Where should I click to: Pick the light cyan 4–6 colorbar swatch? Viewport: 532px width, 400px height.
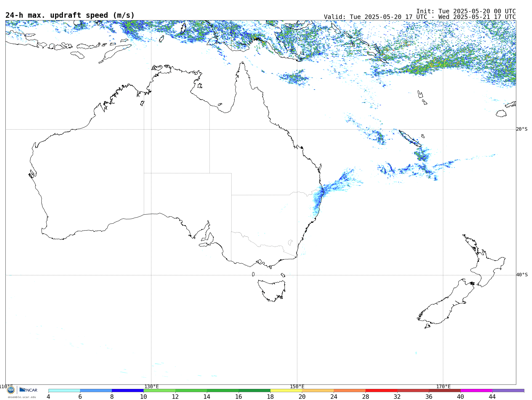pyautogui.click(x=64, y=390)
